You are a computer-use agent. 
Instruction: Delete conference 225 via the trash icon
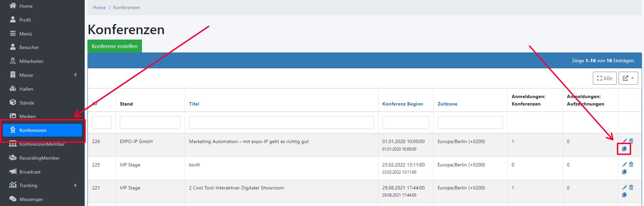631,164
